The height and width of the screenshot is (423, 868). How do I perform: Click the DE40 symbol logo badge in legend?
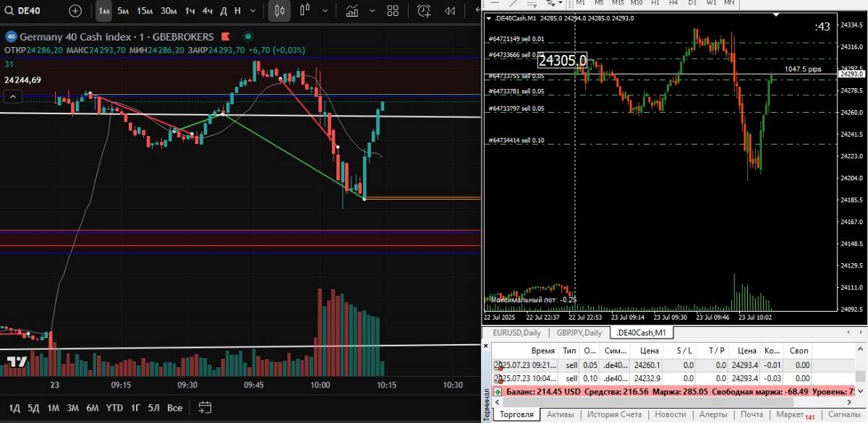tap(11, 37)
